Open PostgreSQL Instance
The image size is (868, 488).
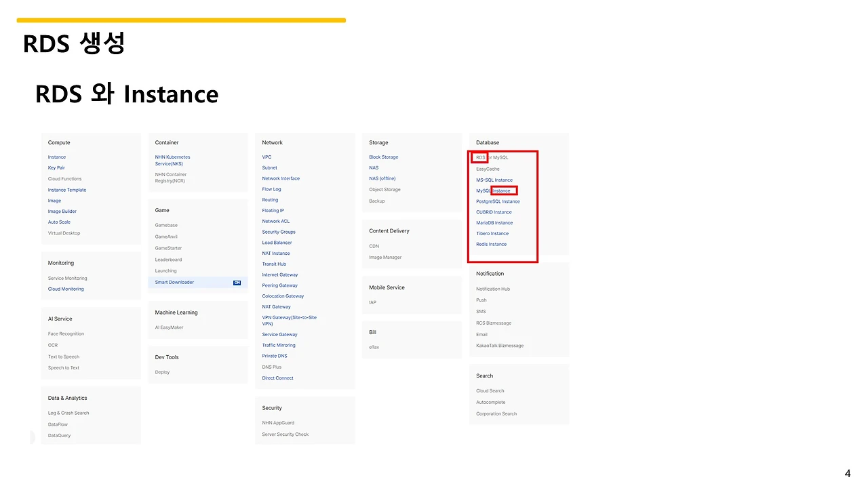(x=498, y=202)
